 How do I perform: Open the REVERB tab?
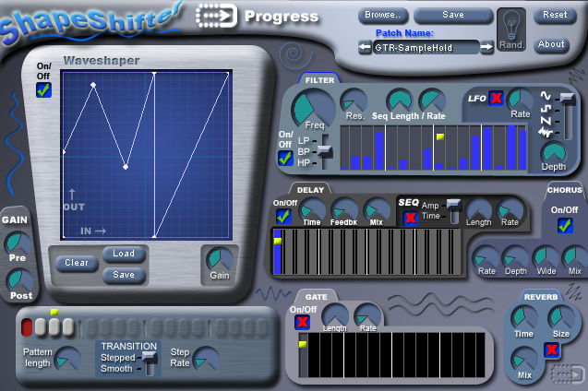[541, 297]
